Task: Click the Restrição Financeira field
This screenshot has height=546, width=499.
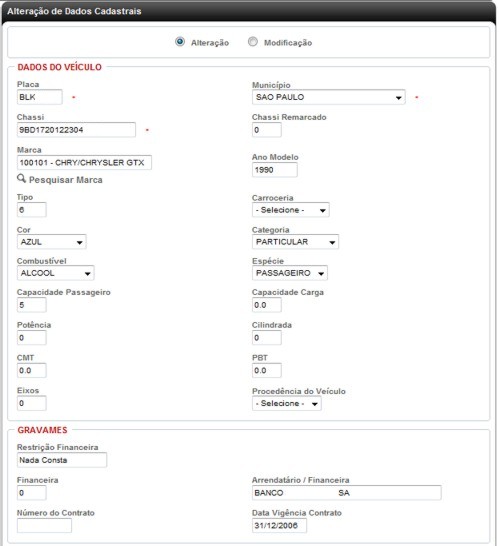Action: tap(62, 460)
